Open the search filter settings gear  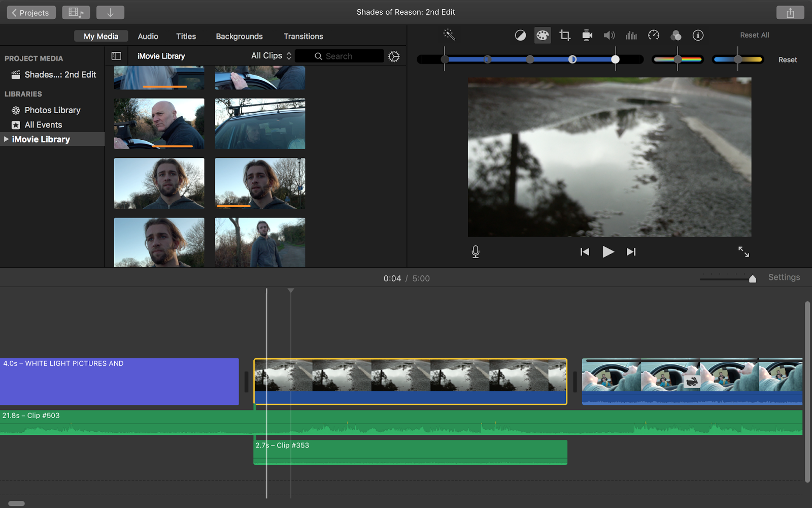pos(394,56)
